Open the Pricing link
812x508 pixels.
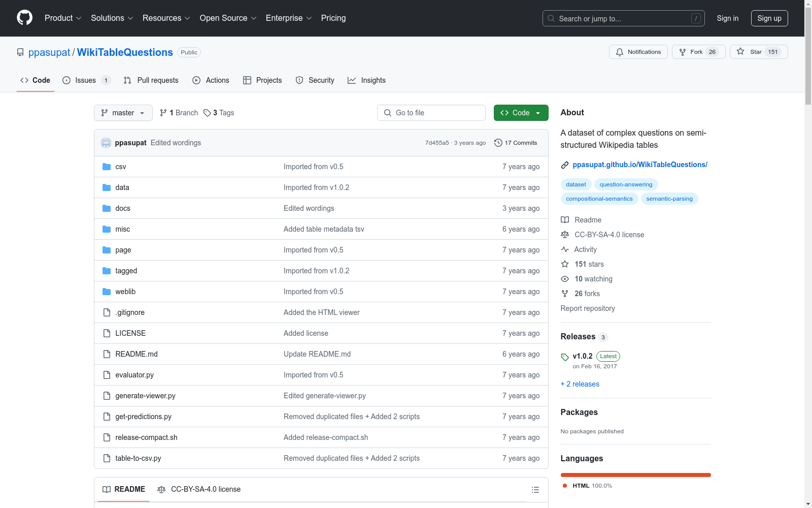coord(333,18)
